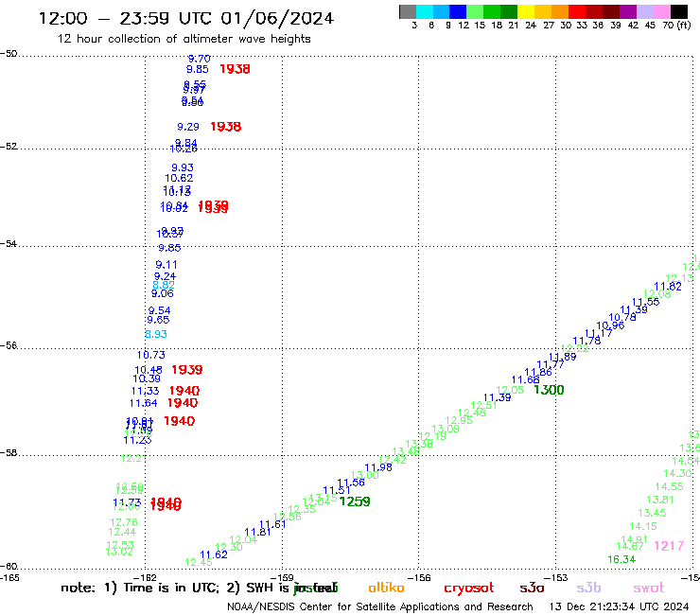Image resolution: width=700 pixels, height=615 pixels.
Task: Select the s3a satellite legend label
Action: tap(532, 588)
